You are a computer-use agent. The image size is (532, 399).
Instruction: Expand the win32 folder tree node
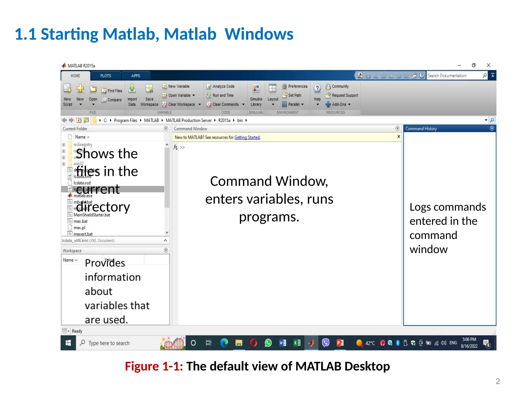coord(64,164)
